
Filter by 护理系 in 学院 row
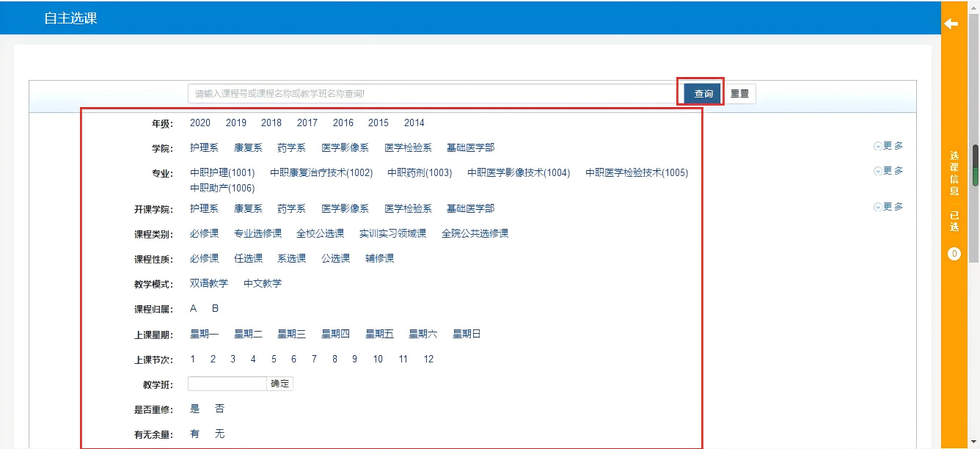[204, 147]
